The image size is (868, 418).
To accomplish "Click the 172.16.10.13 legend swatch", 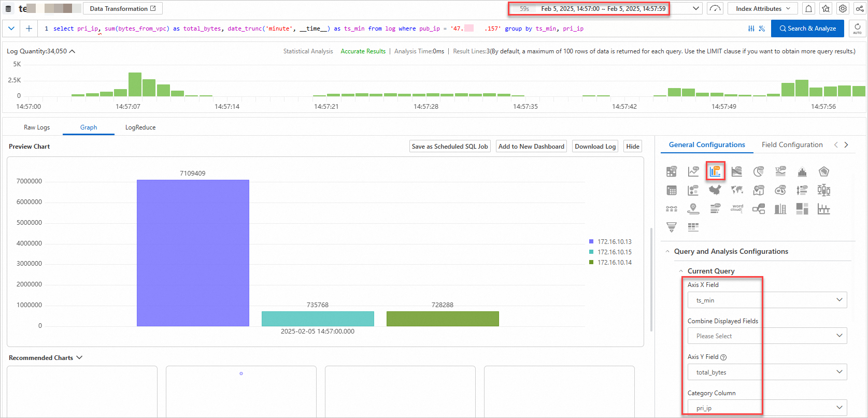I will pos(591,242).
